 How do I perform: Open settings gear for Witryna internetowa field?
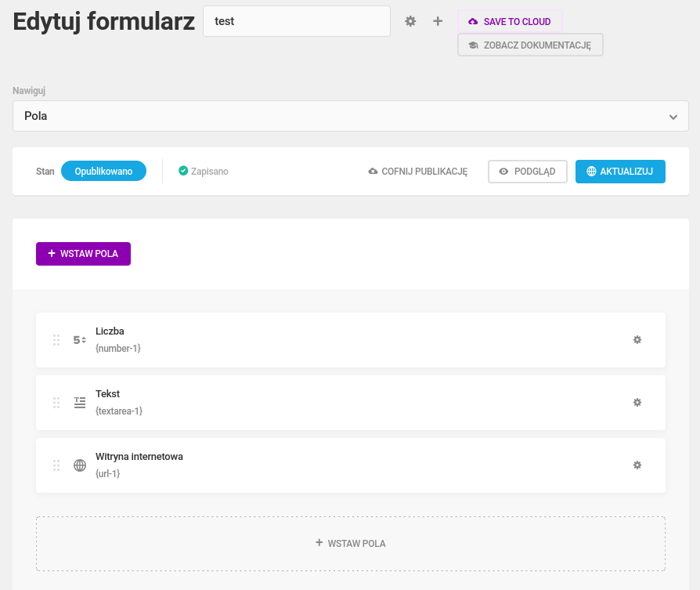tap(637, 465)
